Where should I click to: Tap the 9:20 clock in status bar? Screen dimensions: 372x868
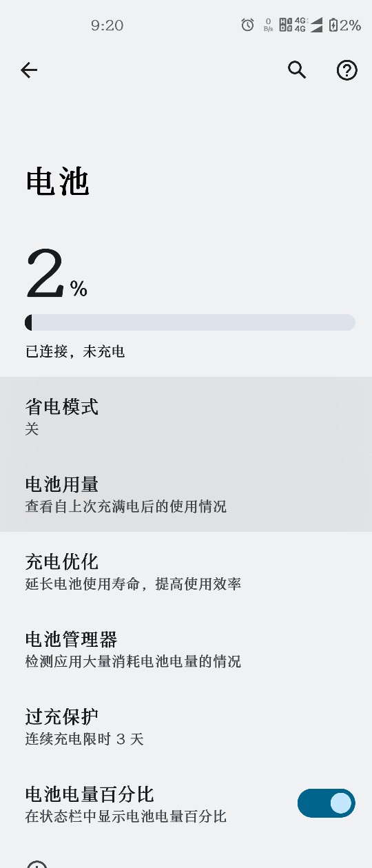pos(107,25)
